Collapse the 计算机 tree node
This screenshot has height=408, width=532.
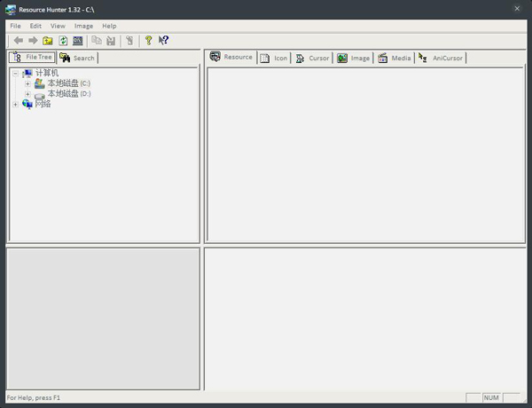click(x=15, y=74)
